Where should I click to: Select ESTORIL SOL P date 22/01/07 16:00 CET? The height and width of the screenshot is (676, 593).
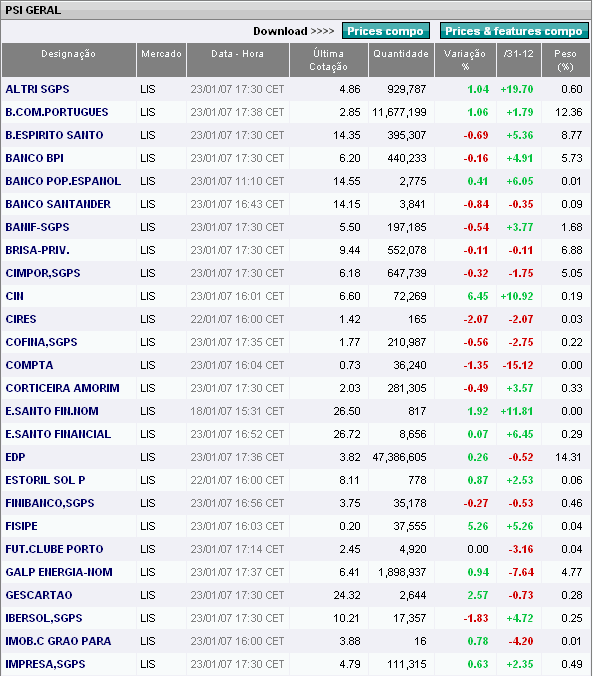[237, 480]
